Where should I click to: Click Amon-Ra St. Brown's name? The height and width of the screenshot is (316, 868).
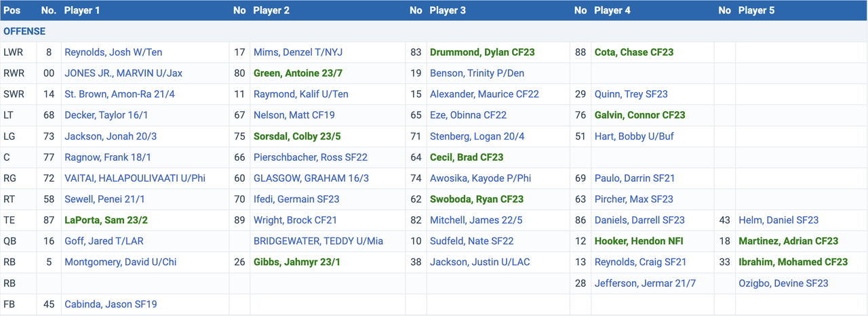119,94
